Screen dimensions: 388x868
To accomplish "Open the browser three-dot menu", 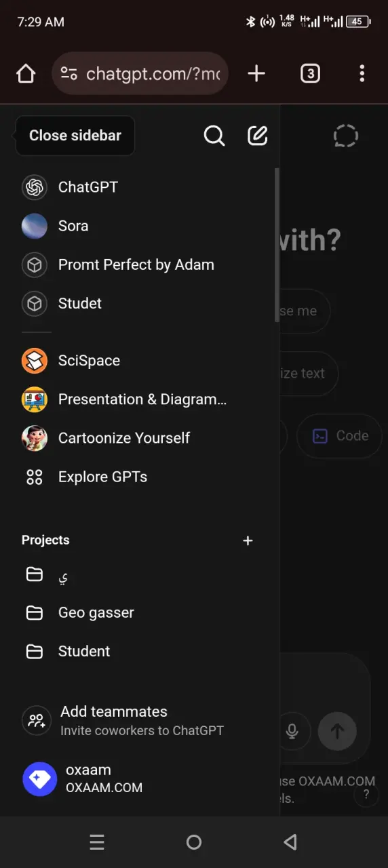I will coord(362,73).
